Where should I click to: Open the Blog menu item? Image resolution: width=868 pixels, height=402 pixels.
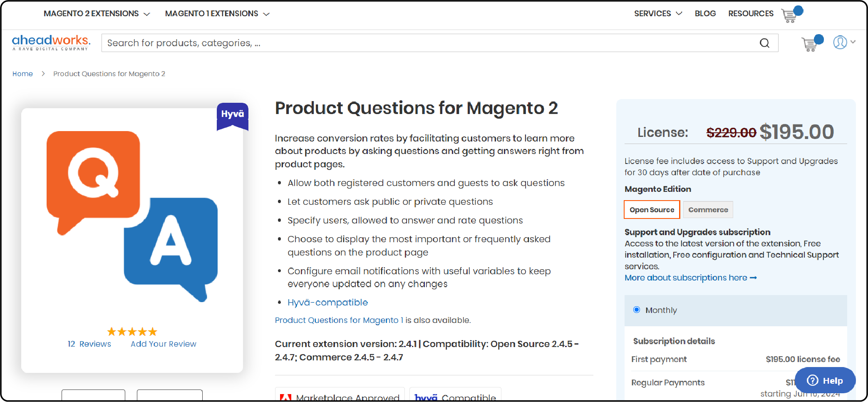tap(705, 14)
